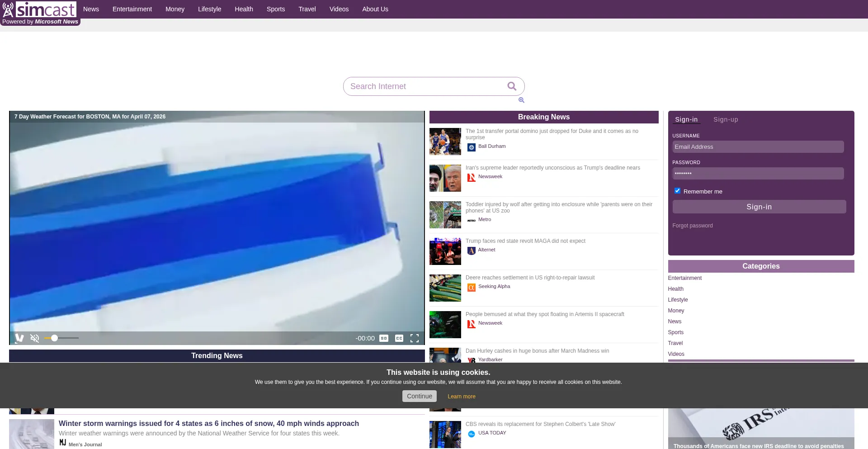Click Newsweek icon under Artemis story
Screen dimensions: 868x449
pos(471,324)
